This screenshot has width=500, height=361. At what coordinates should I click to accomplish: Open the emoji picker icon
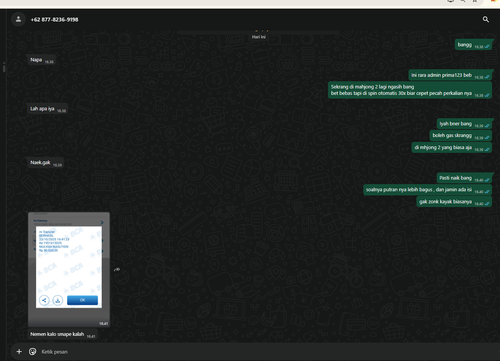[x=32, y=351]
